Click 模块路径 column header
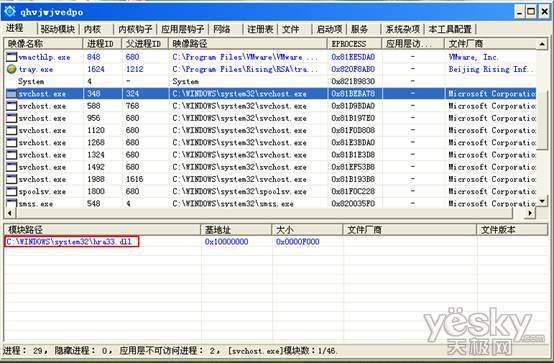This screenshot has width=554, height=363. [x=102, y=230]
